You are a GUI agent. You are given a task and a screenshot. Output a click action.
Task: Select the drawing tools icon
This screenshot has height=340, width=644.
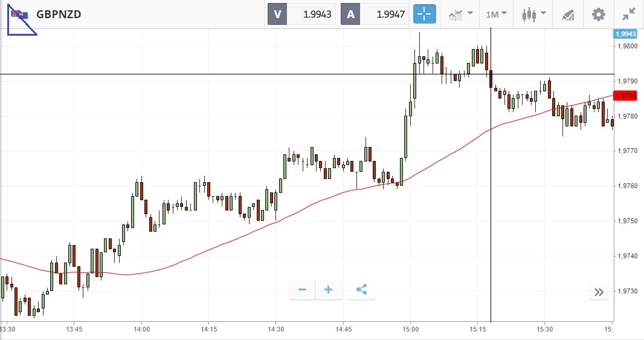pos(568,14)
